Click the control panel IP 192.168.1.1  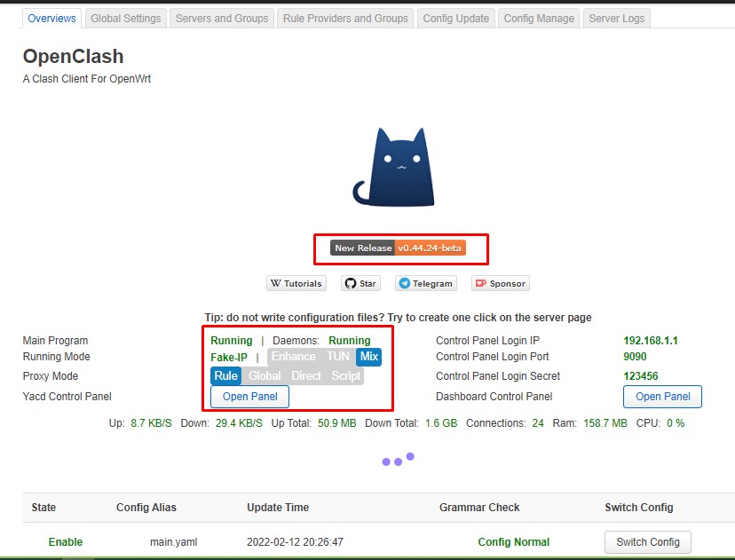651,341
